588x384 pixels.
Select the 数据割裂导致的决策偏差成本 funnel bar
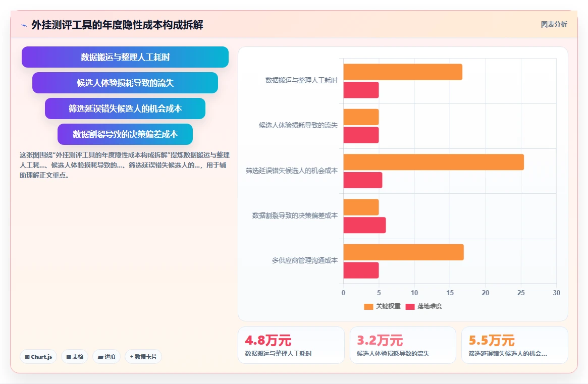(x=125, y=134)
